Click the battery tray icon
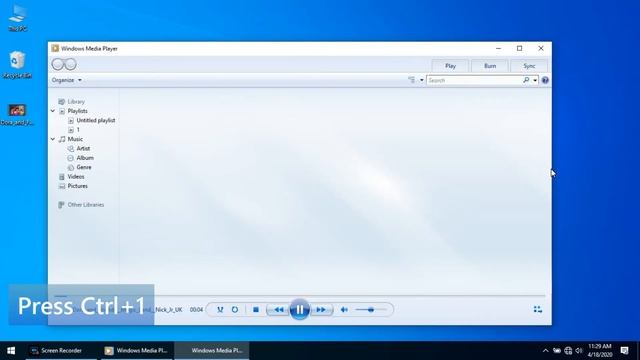The image size is (640, 360). coord(557,351)
